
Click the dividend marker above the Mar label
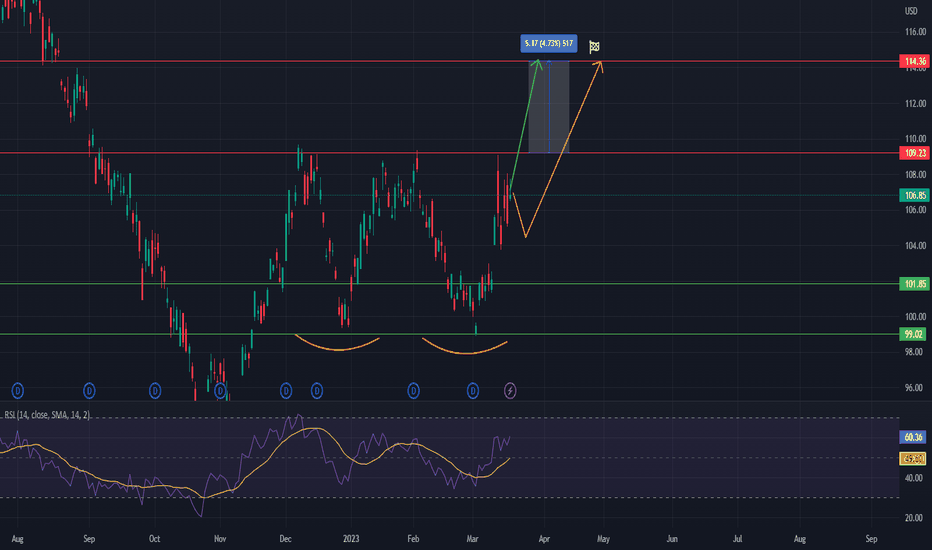coord(473,391)
